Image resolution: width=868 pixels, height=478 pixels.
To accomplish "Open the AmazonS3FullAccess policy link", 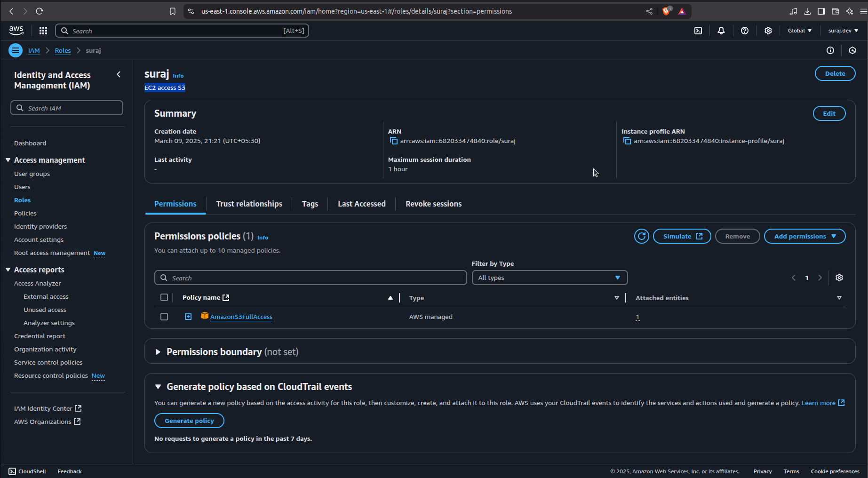I will [x=241, y=317].
